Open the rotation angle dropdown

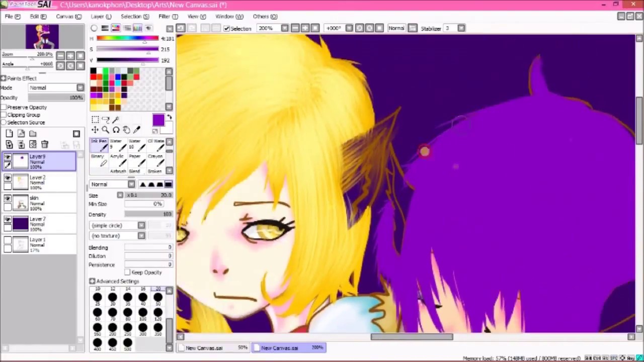[349, 28]
